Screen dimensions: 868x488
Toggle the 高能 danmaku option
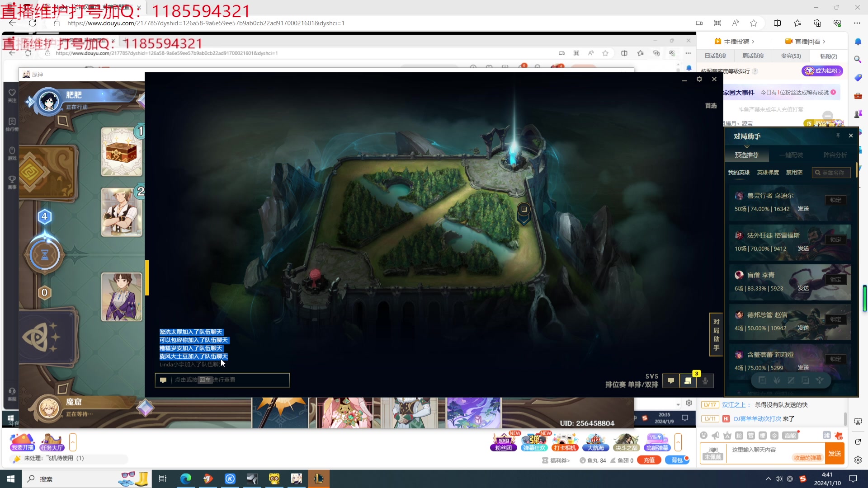(790, 435)
